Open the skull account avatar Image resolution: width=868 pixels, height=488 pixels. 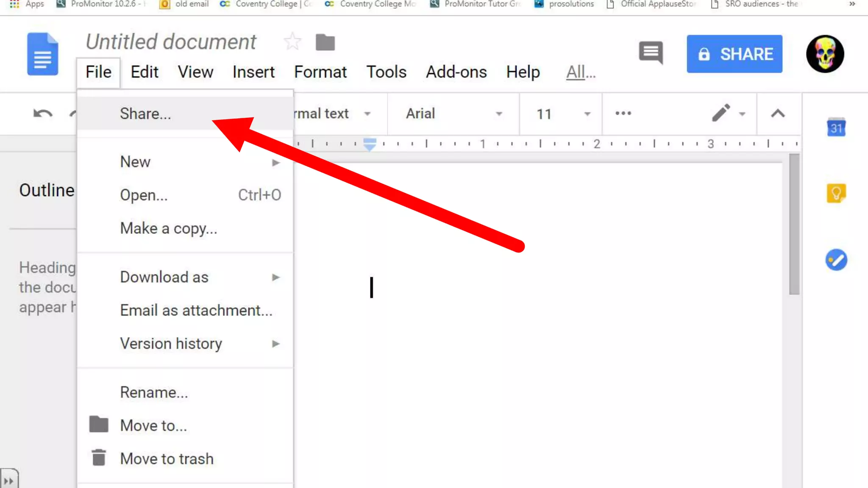825,54
